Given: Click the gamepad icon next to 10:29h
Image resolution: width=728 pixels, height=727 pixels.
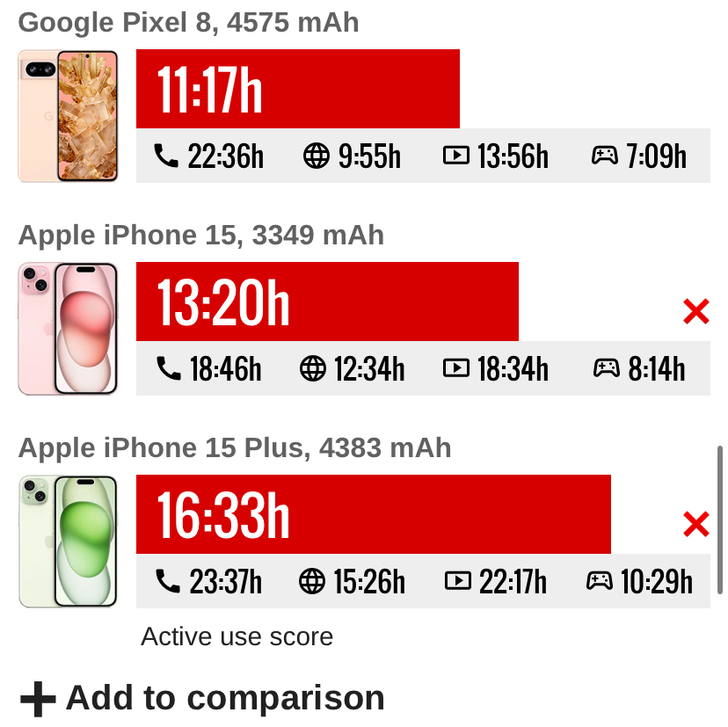Looking at the screenshot, I should click(600, 581).
